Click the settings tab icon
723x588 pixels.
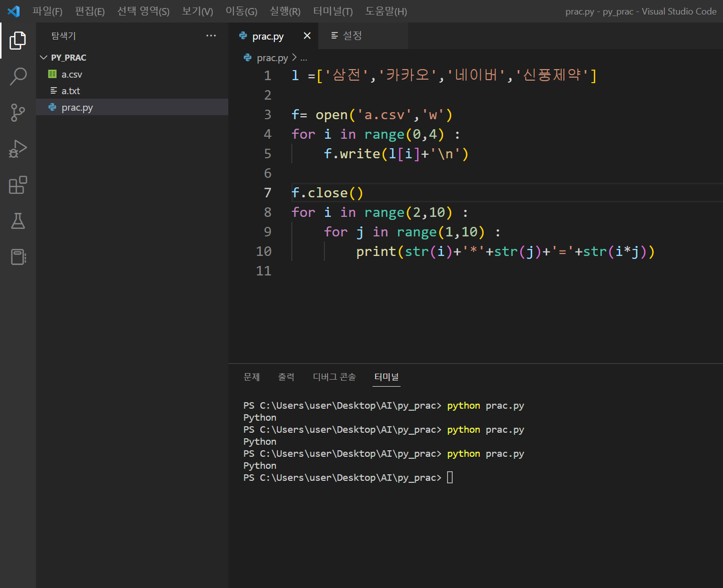click(x=334, y=36)
